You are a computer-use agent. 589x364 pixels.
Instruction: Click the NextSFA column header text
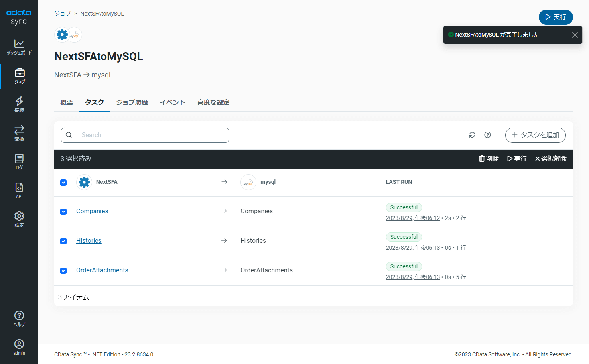pos(107,182)
